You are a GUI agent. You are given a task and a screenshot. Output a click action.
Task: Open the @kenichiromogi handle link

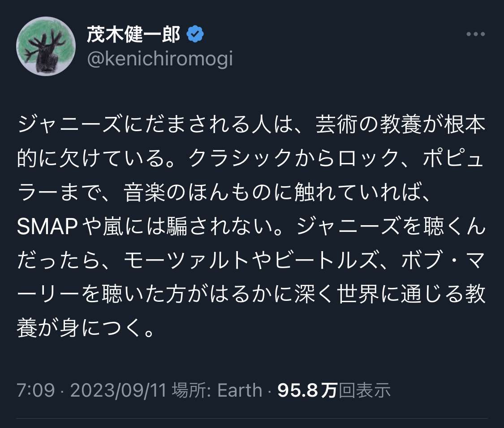[x=159, y=59]
